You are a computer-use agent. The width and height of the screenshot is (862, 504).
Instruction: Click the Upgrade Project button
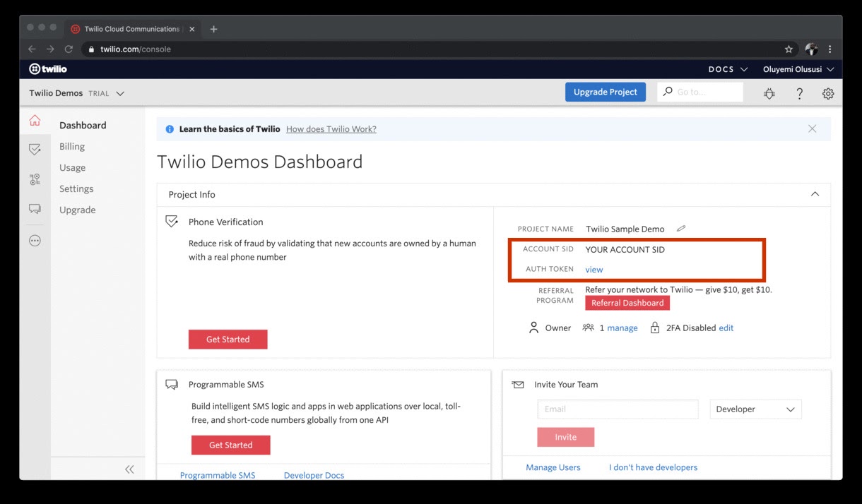coord(606,92)
